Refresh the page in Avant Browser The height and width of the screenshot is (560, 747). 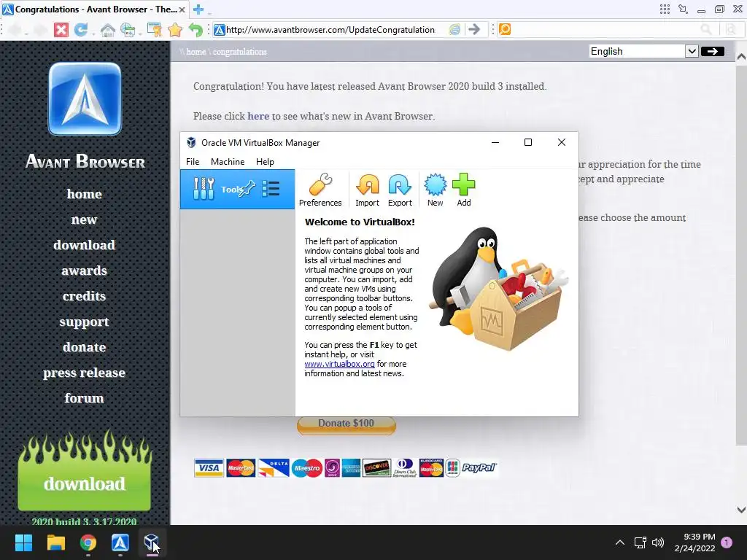pos(80,29)
